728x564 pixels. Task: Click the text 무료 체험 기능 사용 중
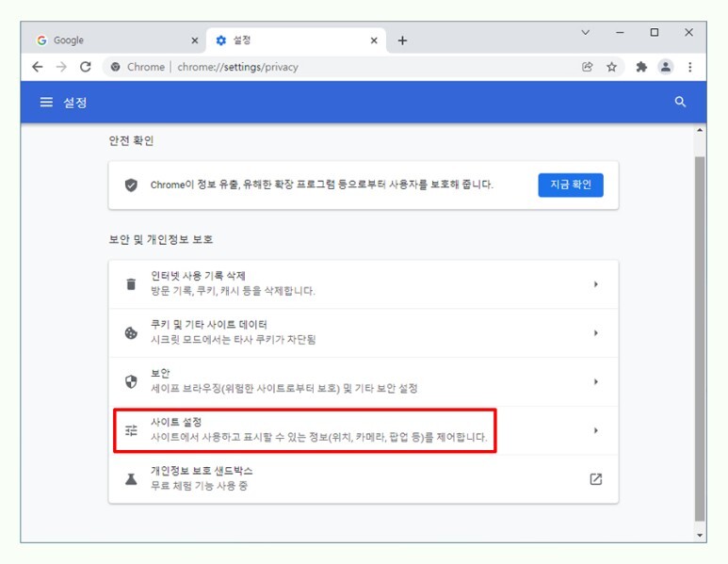pyautogui.click(x=199, y=486)
